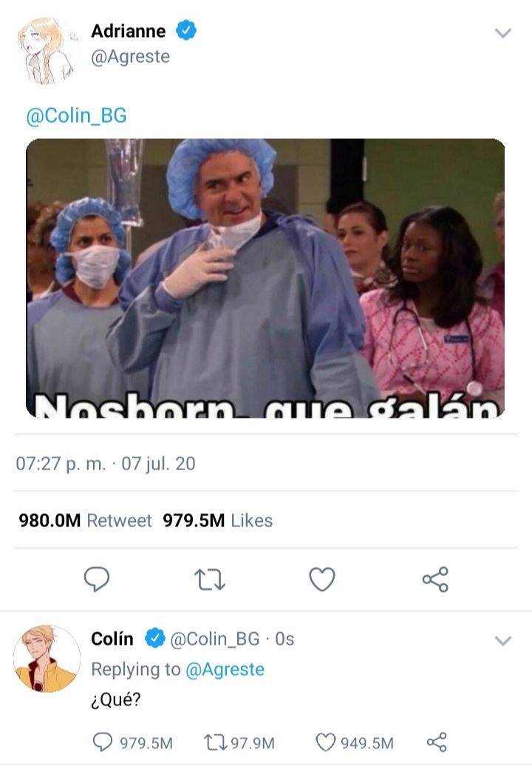Click the reply icon under main tweet
Screen dimensions: 532x766
(x=97, y=579)
